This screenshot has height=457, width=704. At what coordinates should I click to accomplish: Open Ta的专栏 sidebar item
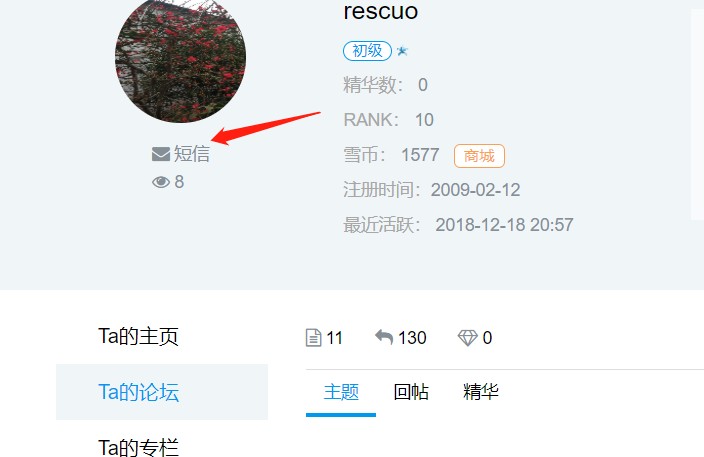pyautogui.click(x=139, y=447)
